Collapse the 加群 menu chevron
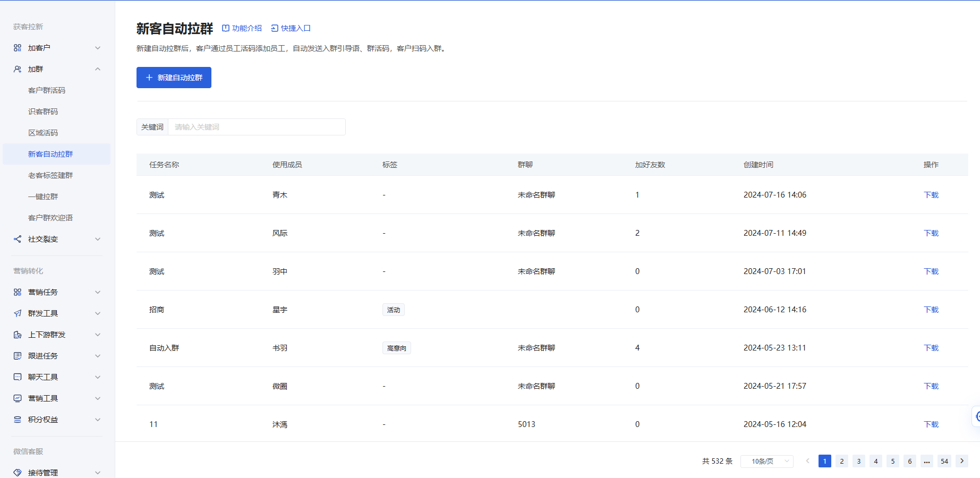The width and height of the screenshot is (980, 478). coord(98,69)
